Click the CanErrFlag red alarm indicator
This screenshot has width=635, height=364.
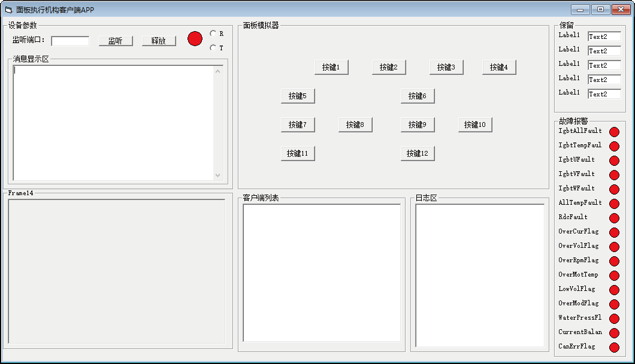[x=614, y=347]
